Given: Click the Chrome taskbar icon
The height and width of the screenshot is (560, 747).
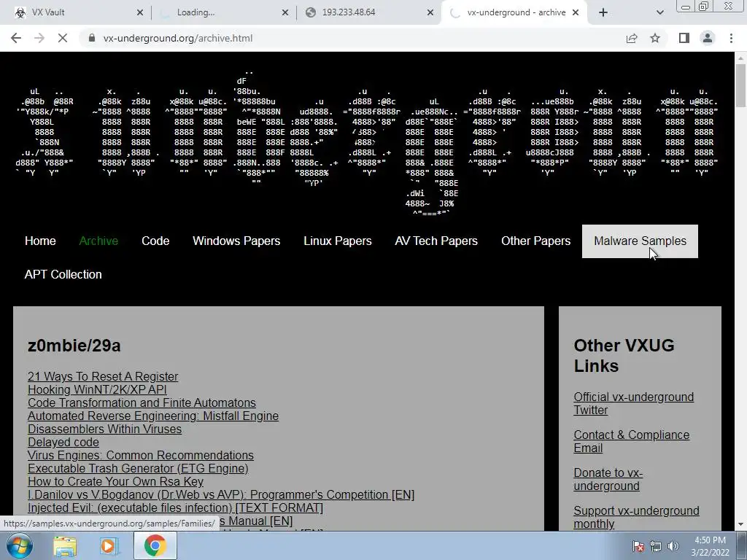Looking at the screenshot, I should (x=155, y=546).
